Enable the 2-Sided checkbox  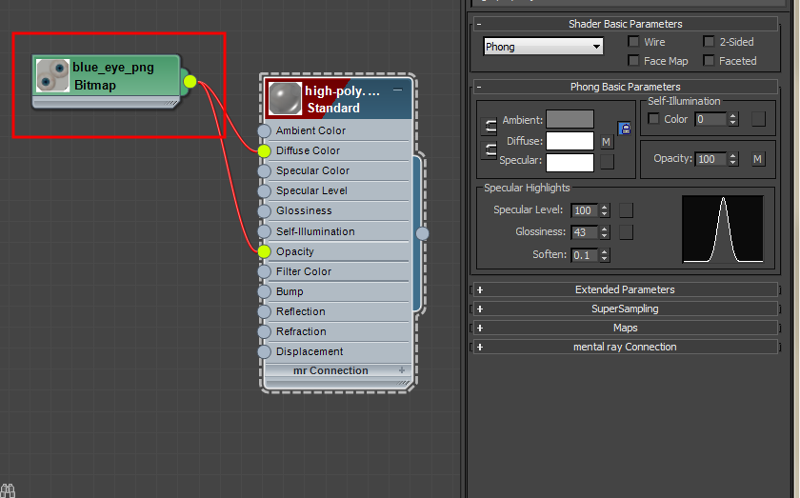click(x=709, y=42)
